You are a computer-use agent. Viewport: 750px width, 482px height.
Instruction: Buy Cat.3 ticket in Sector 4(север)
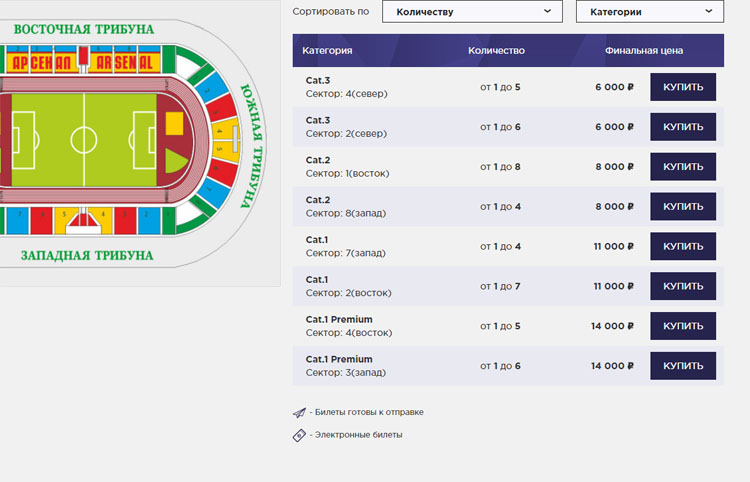[x=683, y=87]
